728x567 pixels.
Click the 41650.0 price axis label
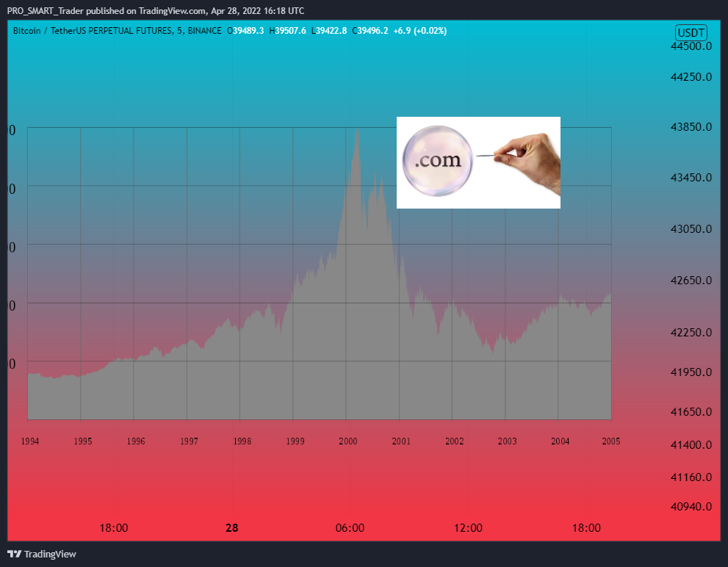(x=691, y=411)
